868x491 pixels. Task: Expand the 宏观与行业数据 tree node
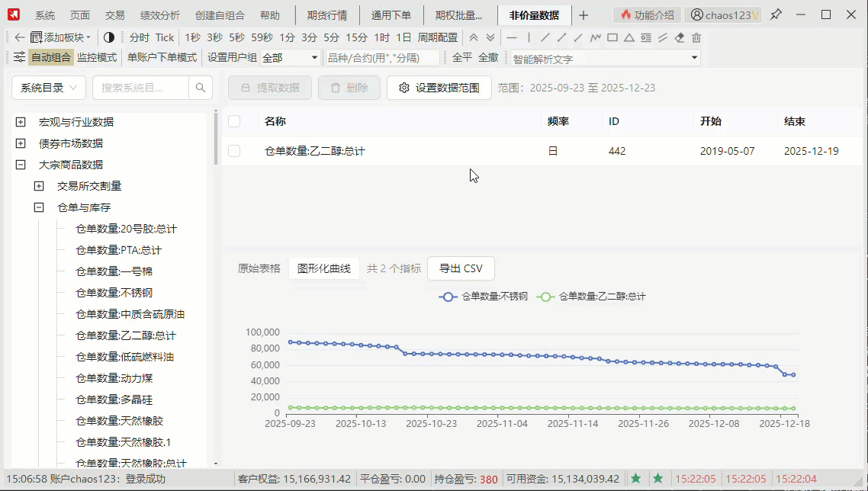(x=21, y=122)
